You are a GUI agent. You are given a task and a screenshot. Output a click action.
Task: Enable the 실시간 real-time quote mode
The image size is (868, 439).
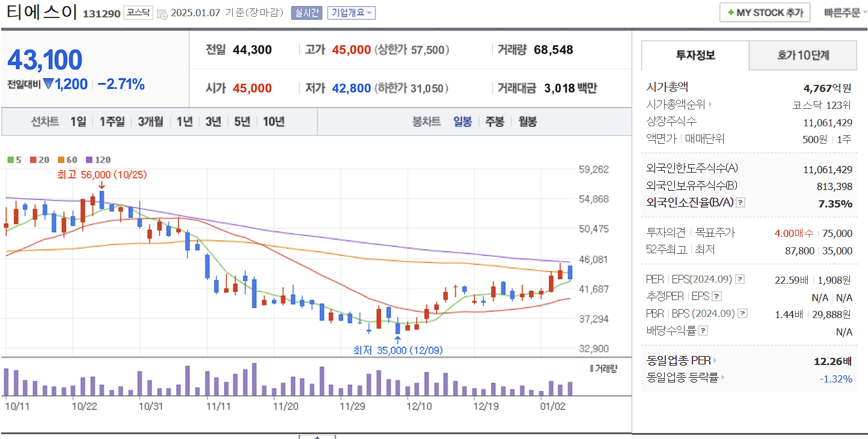[306, 13]
